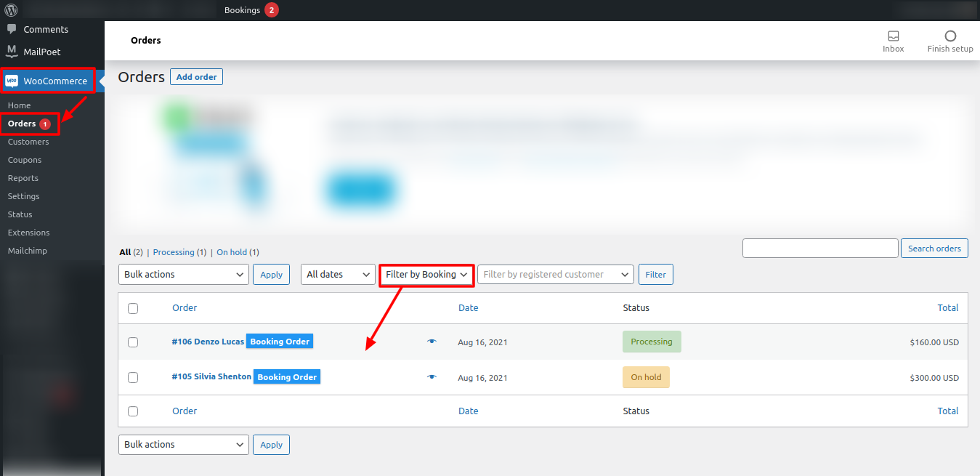Click the Bookings count badge 2
Viewport: 980px width, 476px height.
(272, 10)
